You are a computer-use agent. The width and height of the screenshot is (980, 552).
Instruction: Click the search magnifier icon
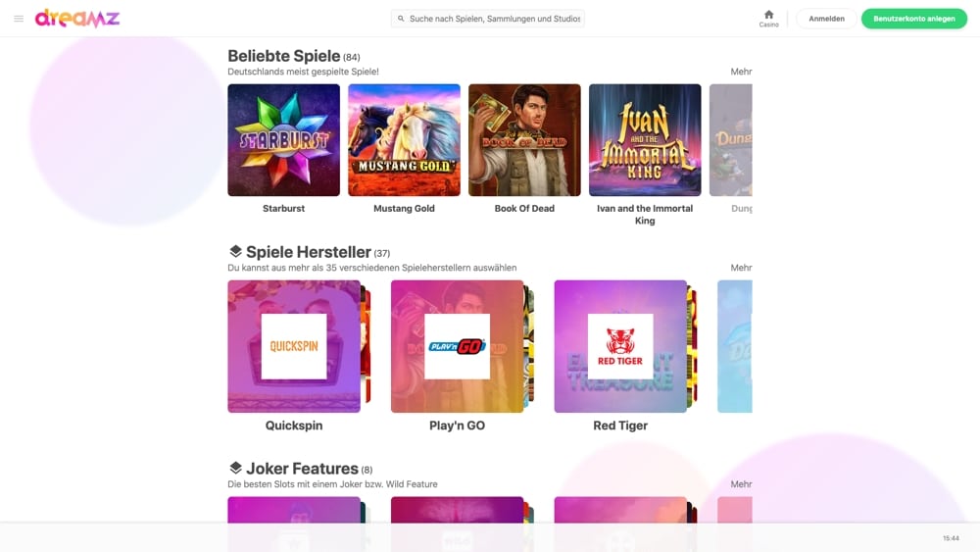[x=401, y=19]
